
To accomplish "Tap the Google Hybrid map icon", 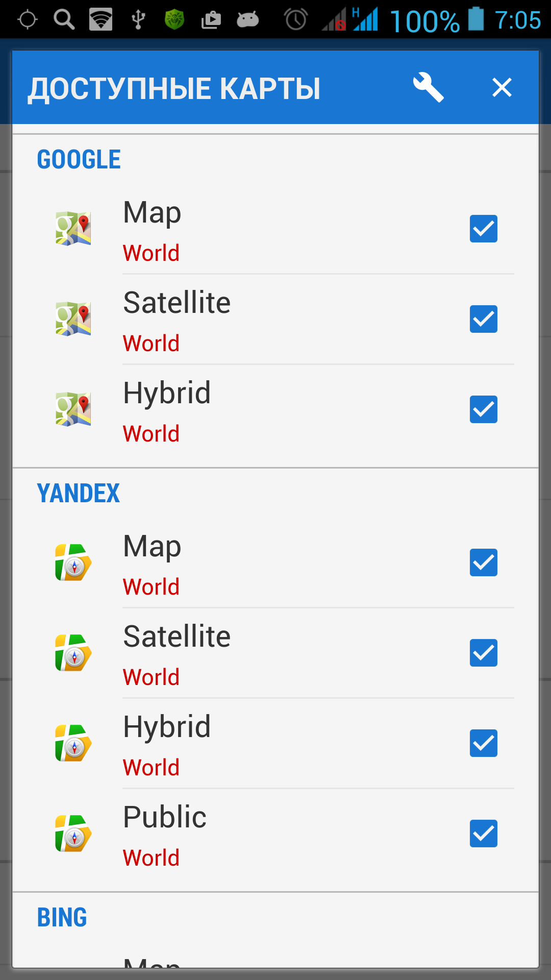I will (73, 409).
